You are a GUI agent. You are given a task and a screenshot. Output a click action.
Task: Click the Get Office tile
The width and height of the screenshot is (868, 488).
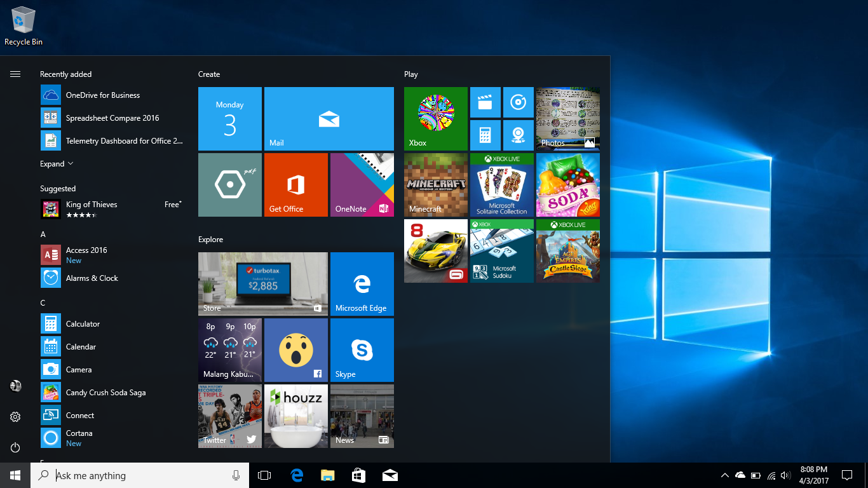click(x=296, y=185)
